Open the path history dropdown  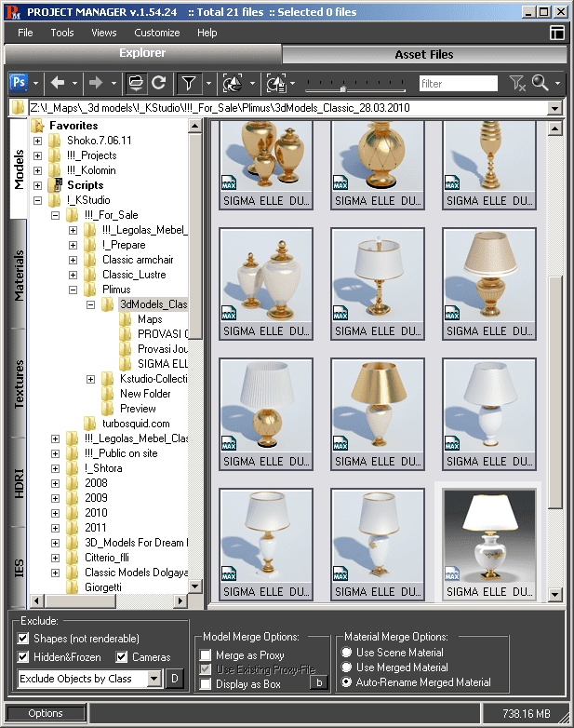coord(554,108)
